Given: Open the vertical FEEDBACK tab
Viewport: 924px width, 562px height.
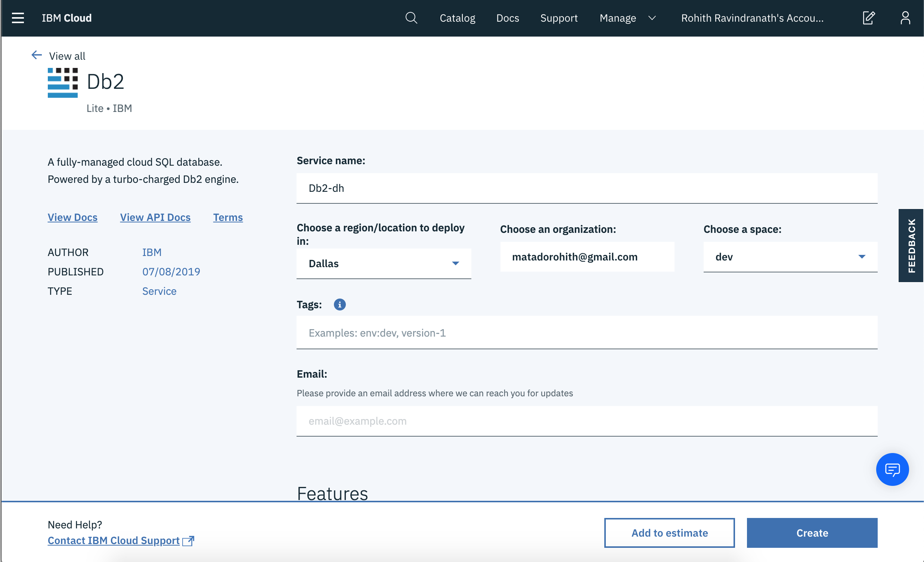Looking at the screenshot, I should point(911,246).
